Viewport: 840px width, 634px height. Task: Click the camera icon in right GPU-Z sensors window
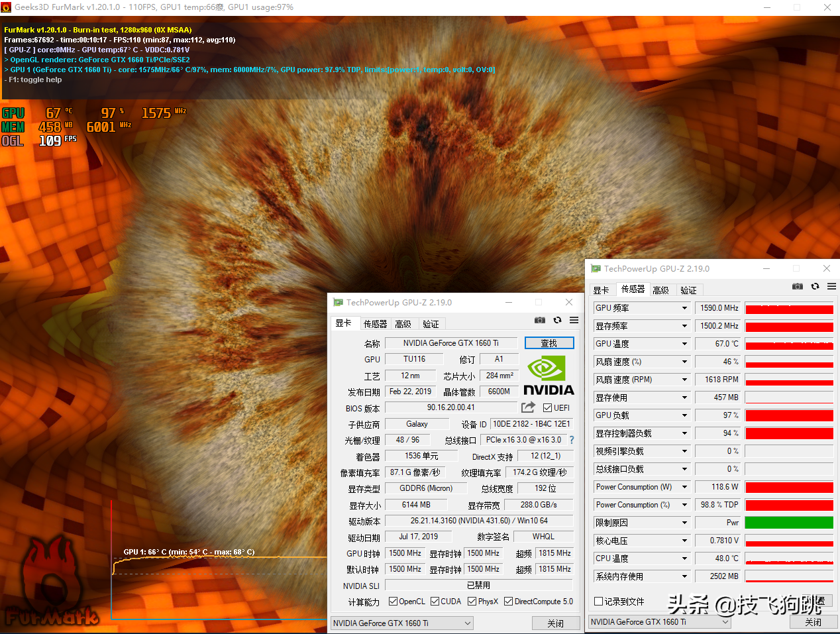tap(798, 286)
